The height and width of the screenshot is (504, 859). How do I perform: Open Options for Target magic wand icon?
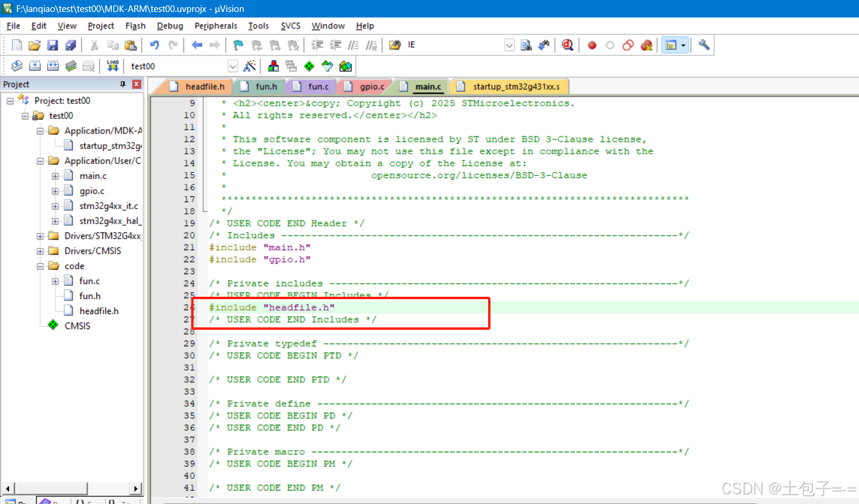(x=250, y=66)
